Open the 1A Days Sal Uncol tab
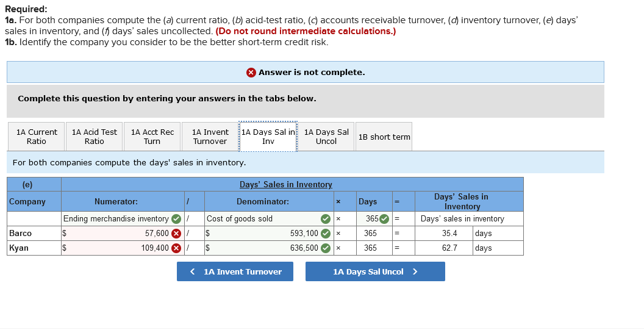 326,137
